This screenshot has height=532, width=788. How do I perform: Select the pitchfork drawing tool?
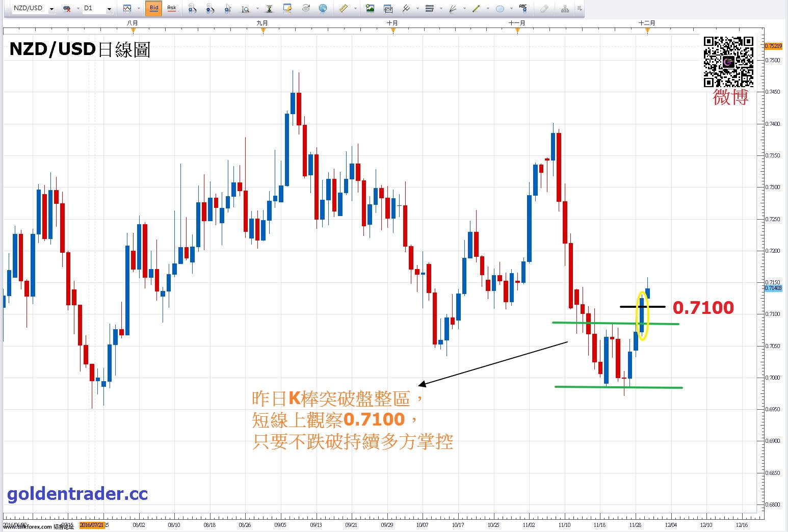pyautogui.click(x=406, y=9)
